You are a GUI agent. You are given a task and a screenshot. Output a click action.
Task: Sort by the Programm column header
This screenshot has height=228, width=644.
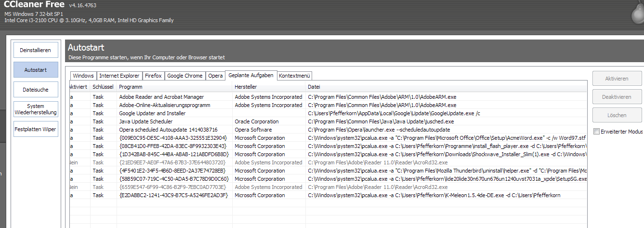(x=174, y=87)
